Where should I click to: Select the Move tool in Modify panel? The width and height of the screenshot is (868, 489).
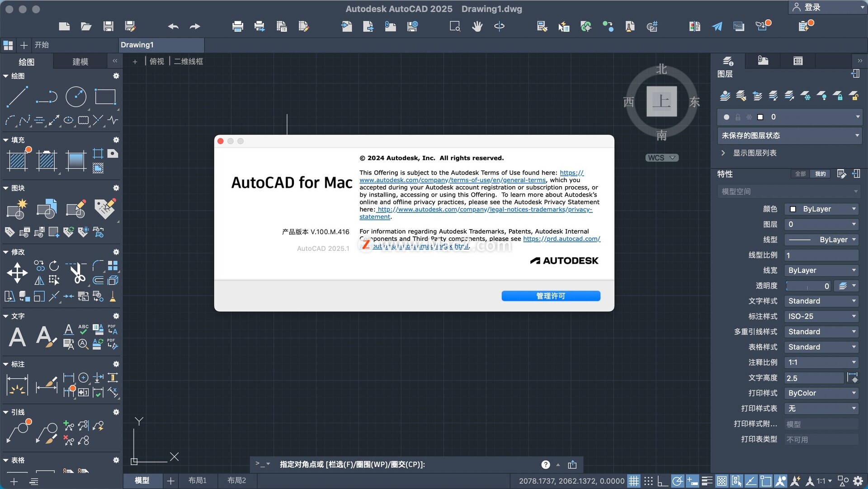(17, 273)
